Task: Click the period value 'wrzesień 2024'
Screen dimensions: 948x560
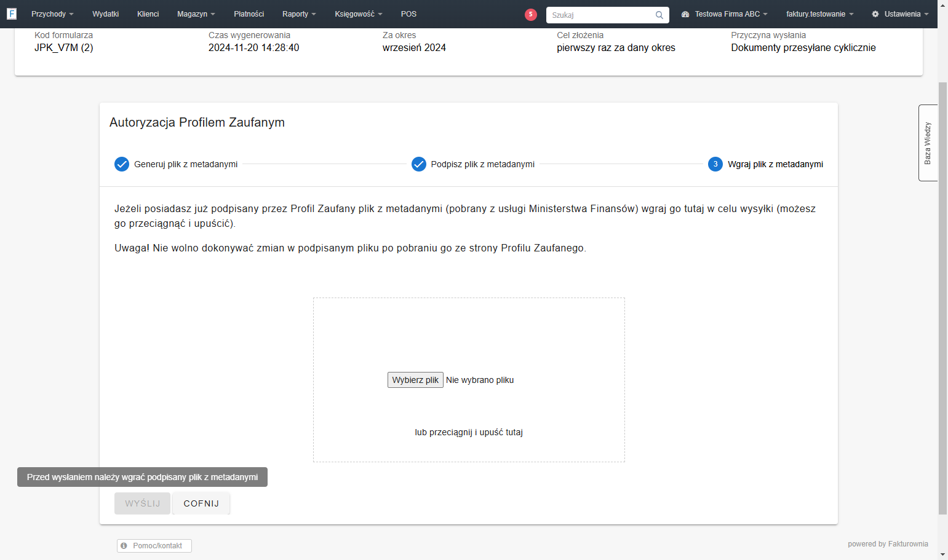Action: pyautogui.click(x=414, y=48)
